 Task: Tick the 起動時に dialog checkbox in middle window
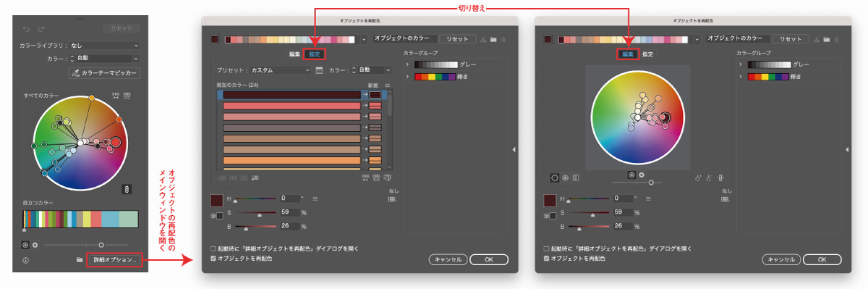click(213, 248)
